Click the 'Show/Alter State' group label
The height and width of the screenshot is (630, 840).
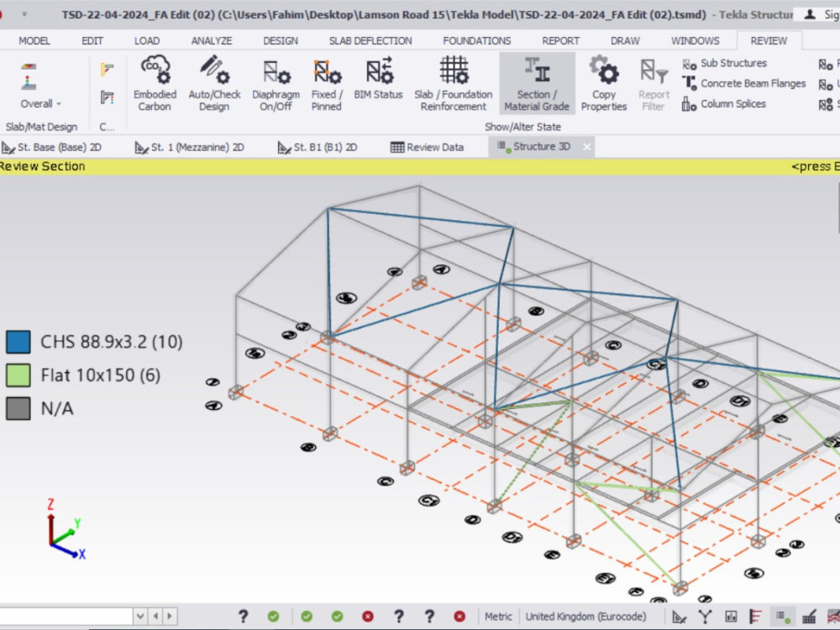(x=522, y=127)
